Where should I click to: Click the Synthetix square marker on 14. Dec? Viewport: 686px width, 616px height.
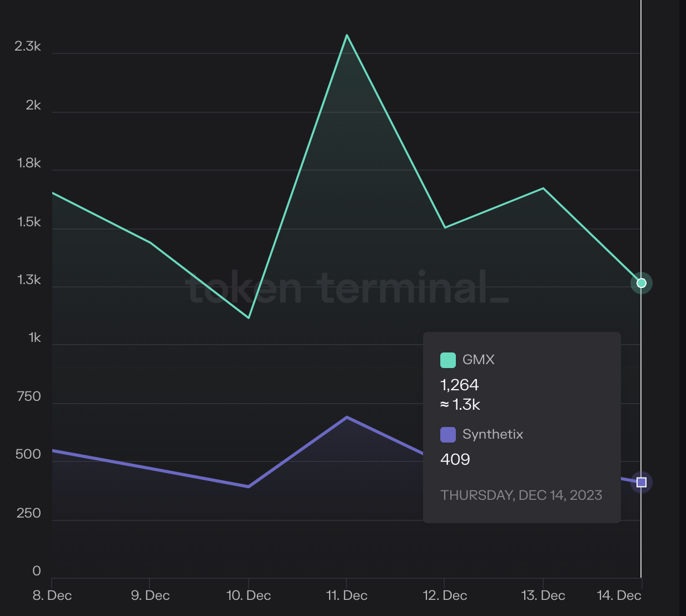pyautogui.click(x=641, y=482)
